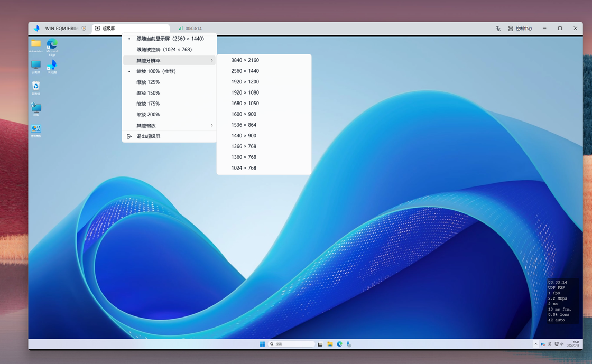Image resolution: width=592 pixels, height=364 pixels.
Task: Click the shield lightning badge beside WIN-RQMJHBIM
Action: [84, 29]
